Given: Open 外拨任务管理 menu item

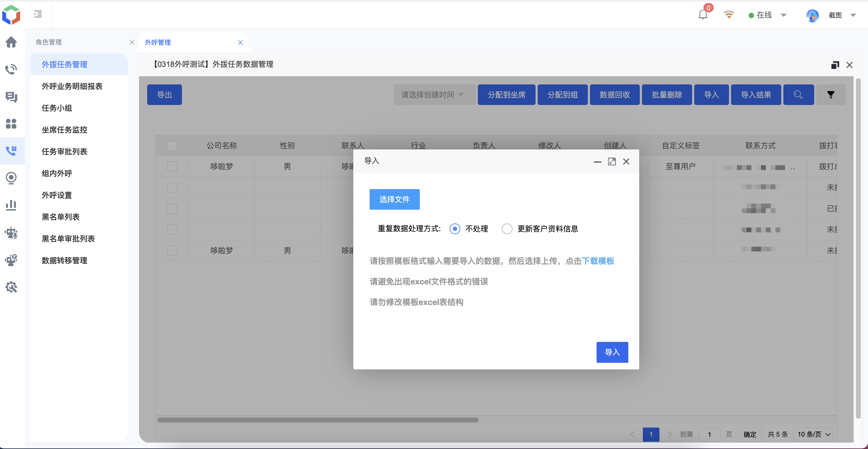Looking at the screenshot, I should coord(79,64).
